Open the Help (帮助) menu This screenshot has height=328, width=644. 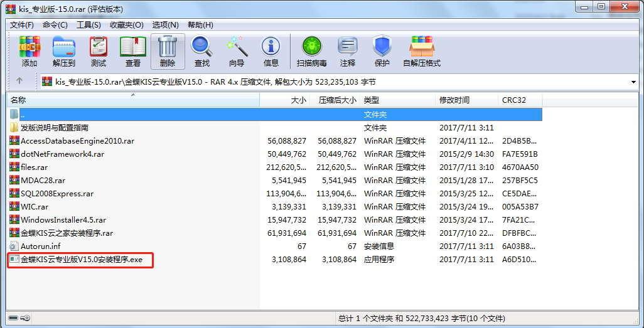[x=200, y=25]
